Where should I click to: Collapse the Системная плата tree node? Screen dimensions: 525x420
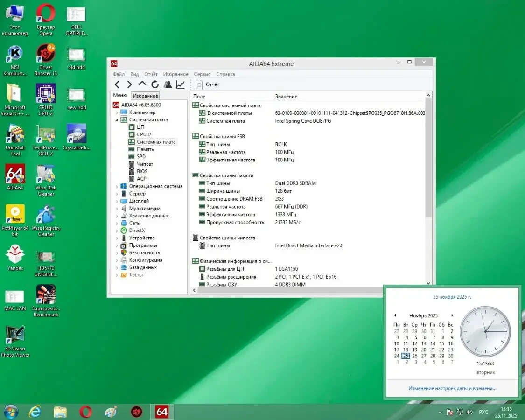point(118,119)
